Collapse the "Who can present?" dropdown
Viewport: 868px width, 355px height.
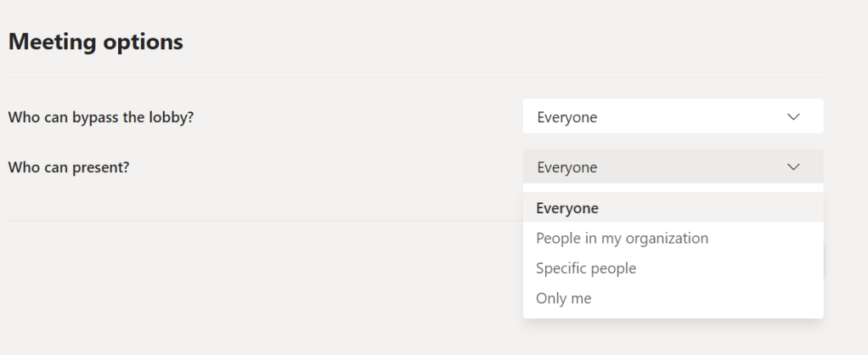[673, 167]
